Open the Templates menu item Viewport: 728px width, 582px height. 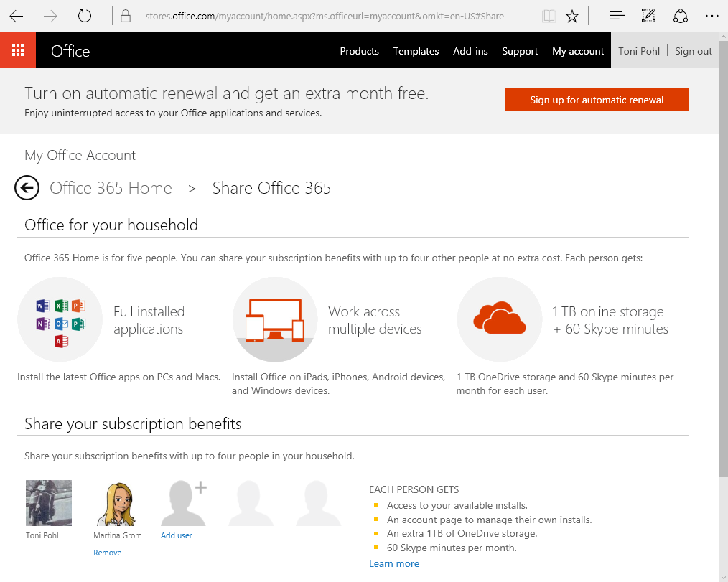coord(416,51)
